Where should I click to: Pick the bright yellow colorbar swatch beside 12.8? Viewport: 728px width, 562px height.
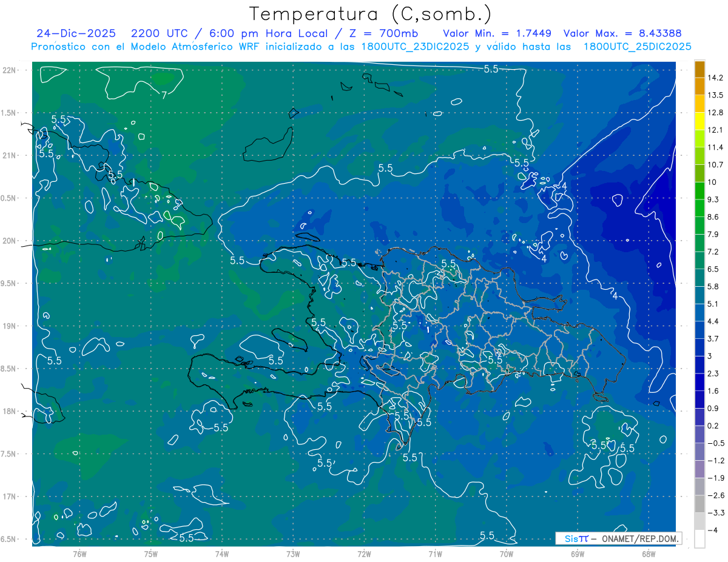tap(699, 121)
